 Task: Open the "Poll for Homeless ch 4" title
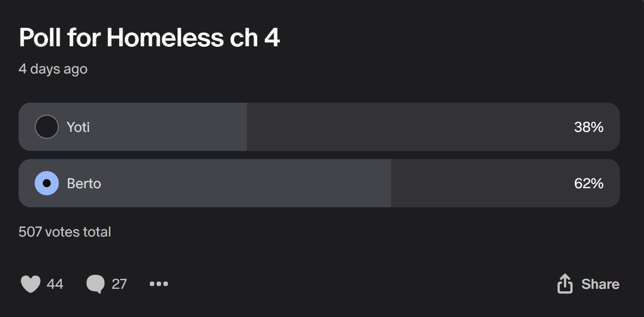click(x=149, y=38)
